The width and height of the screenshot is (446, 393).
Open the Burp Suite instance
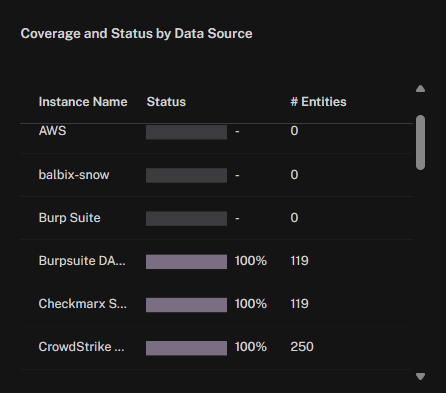point(70,218)
